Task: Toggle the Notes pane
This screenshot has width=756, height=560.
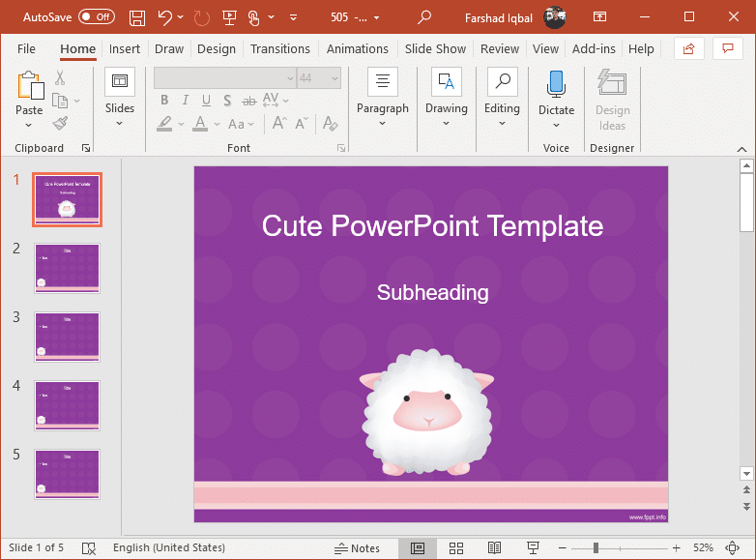Action: pyautogui.click(x=357, y=548)
